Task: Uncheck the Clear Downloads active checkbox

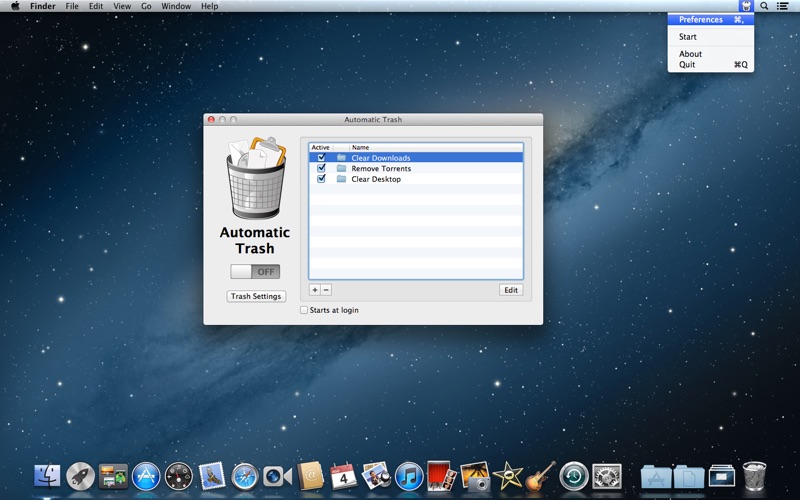Action: (321, 157)
